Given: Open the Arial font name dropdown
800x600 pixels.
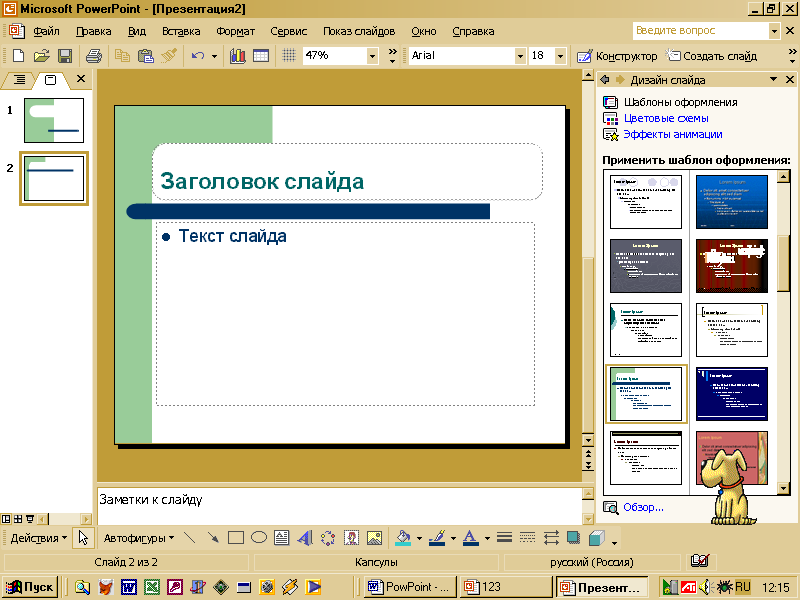Looking at the screenshot, I should tap(520, 56).
